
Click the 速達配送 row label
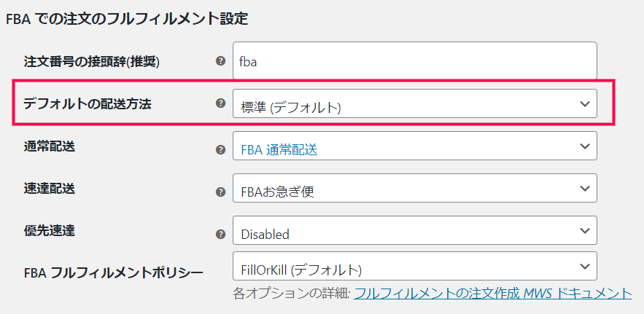(50, 189)
